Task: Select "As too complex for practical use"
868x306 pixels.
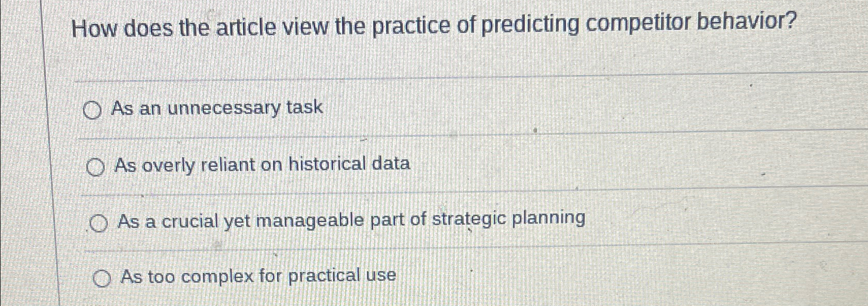Action: [x=103, y=278]
